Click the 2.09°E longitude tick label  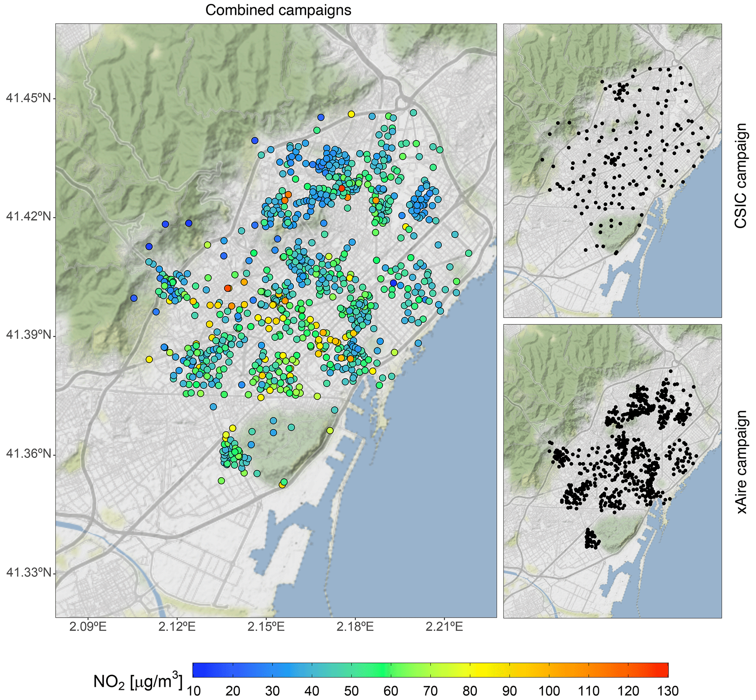[x=87, y=627]
